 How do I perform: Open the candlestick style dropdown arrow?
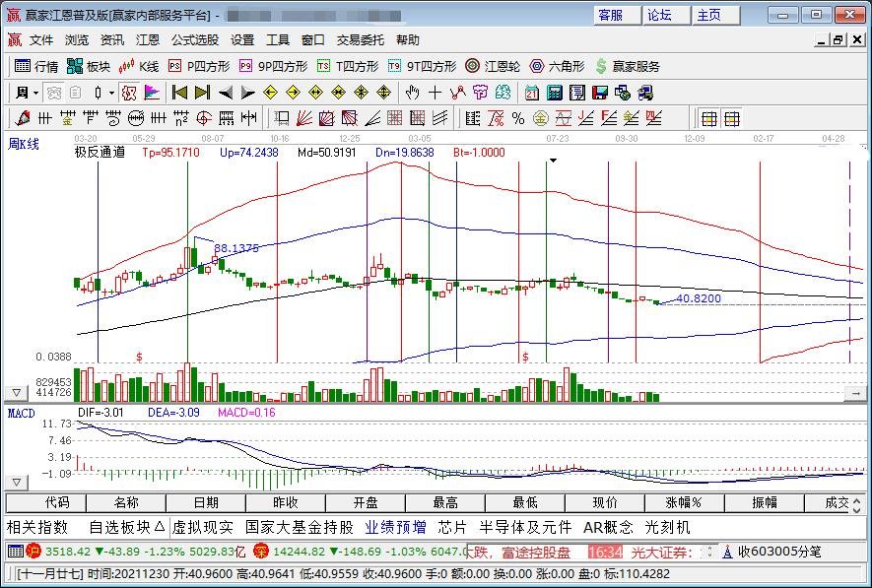pos(111,93)
